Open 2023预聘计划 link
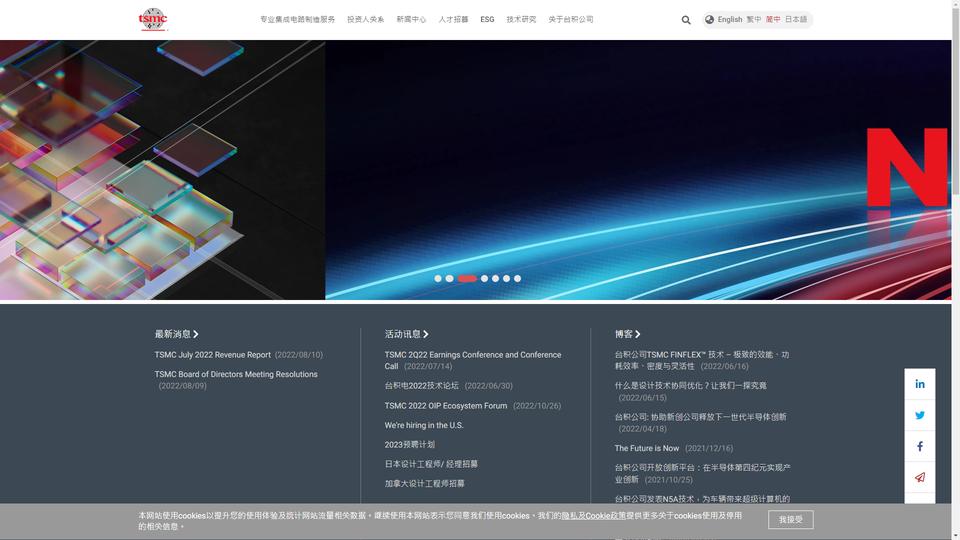This screenshot has width=960, height=540. 410,444
